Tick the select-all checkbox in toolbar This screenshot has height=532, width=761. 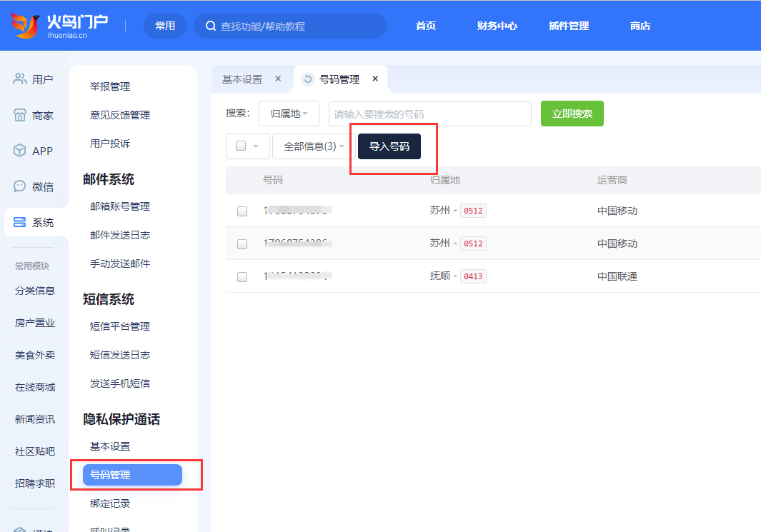coord(241,146)
